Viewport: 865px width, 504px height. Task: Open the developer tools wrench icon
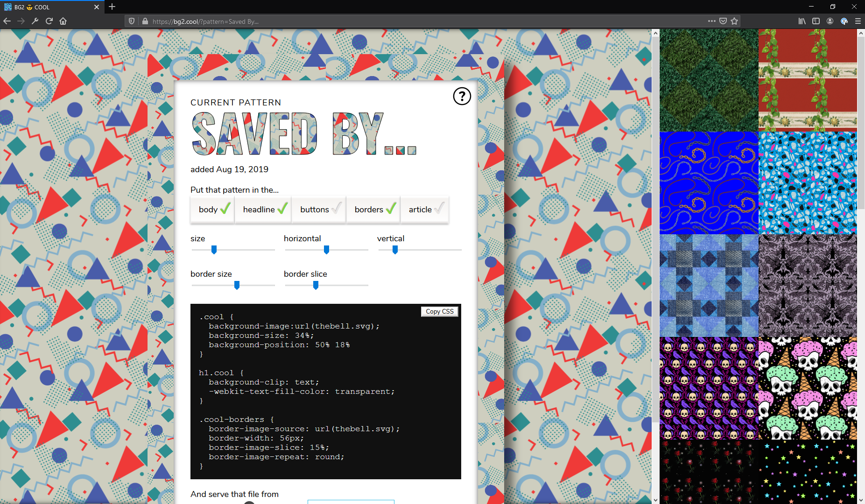tap(35, 21)
